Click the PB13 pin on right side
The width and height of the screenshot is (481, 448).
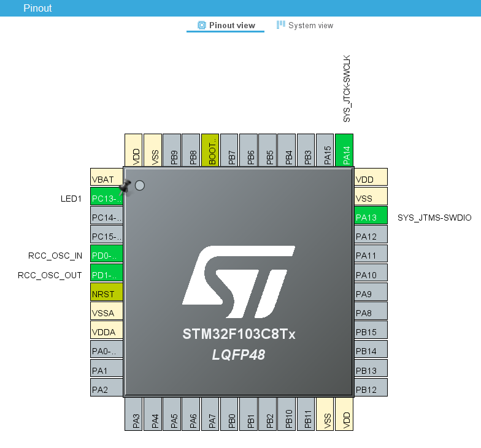click(x=371, y=368)
